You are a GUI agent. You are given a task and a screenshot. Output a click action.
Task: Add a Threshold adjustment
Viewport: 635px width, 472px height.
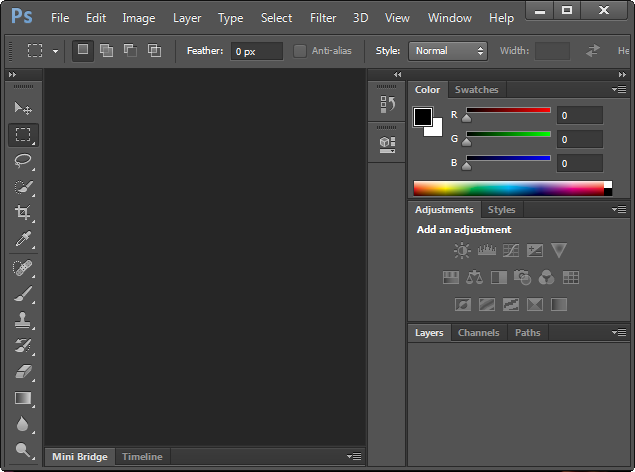pos(511,304)
